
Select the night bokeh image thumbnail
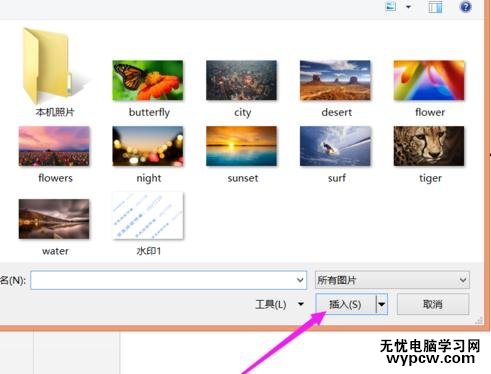coord(148,146)
